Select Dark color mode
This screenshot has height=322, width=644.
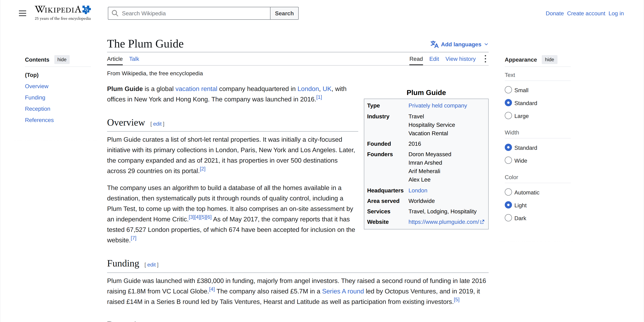point(508,218)
